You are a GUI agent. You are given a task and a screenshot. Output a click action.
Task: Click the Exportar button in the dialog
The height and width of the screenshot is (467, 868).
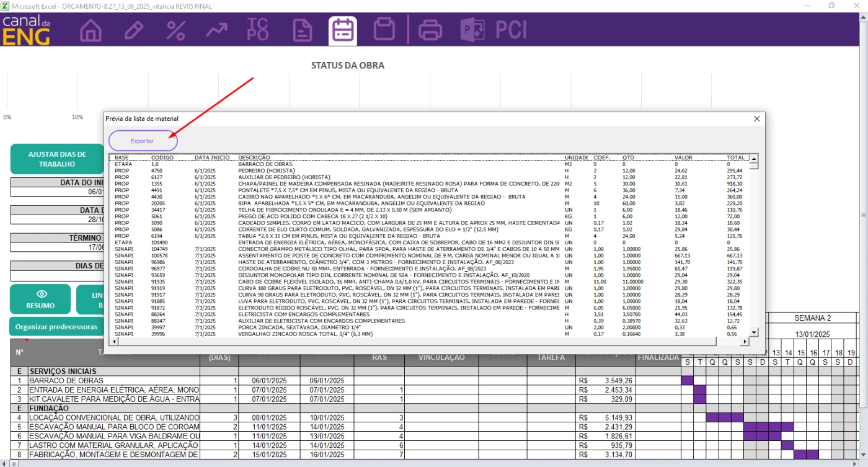point(143,141)
